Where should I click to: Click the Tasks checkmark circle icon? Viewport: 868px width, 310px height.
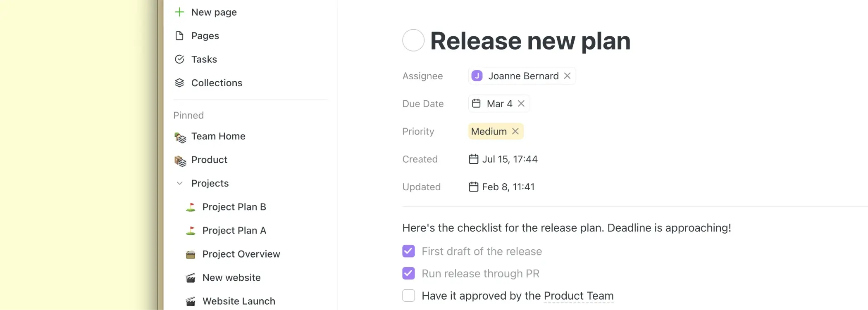point(179,59)
